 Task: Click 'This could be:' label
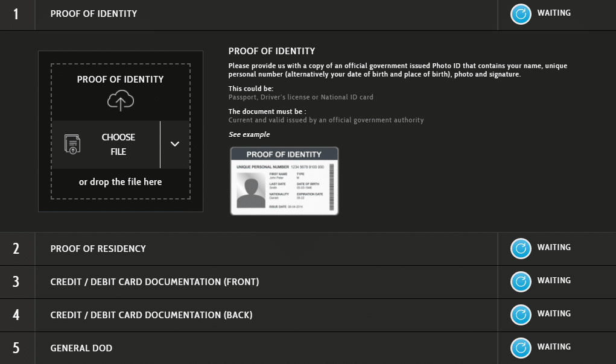pos(251,89)
